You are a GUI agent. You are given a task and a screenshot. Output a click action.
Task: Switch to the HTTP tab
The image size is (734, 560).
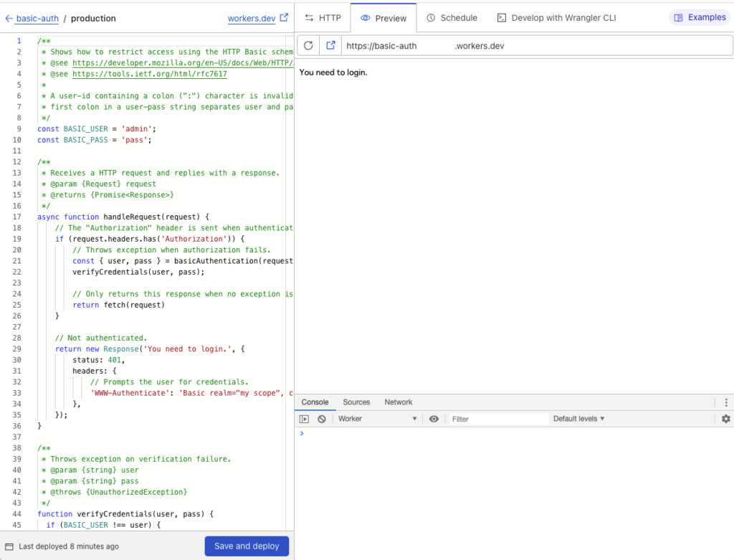coord(323,18)
